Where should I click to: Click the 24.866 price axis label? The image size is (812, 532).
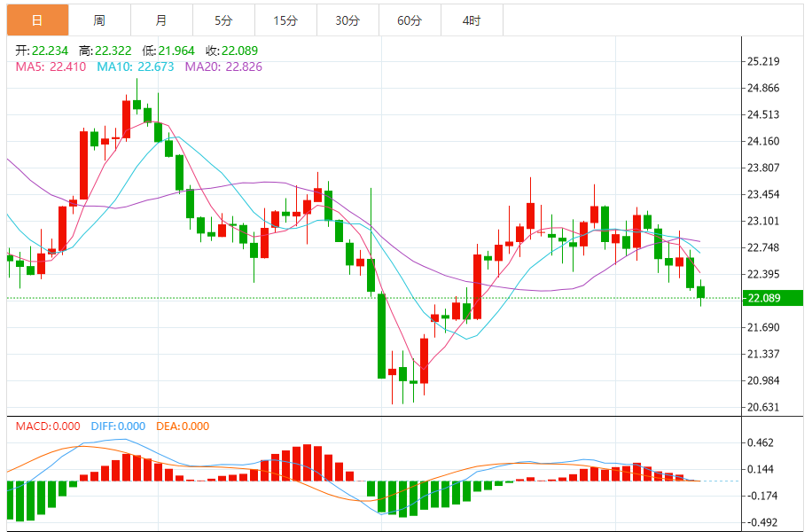[763, 88]
